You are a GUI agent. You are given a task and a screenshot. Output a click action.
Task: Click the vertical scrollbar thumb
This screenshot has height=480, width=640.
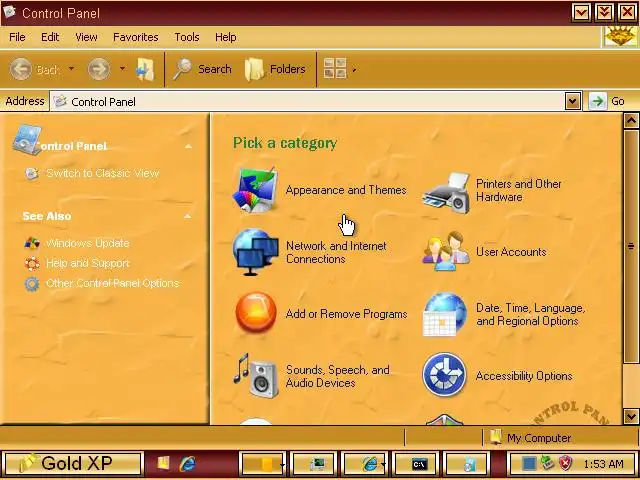point(631,246)
